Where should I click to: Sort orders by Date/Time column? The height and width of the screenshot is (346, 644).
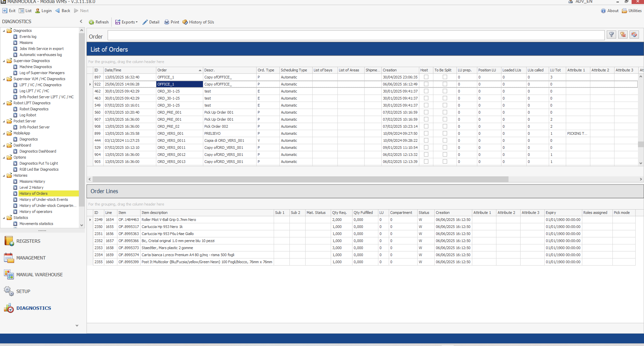130,70
